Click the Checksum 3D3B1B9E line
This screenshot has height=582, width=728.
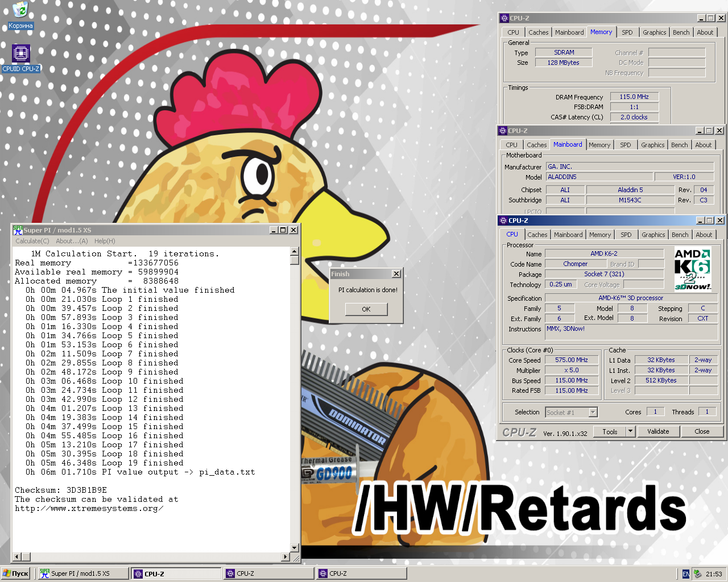[x=61, y=490]
